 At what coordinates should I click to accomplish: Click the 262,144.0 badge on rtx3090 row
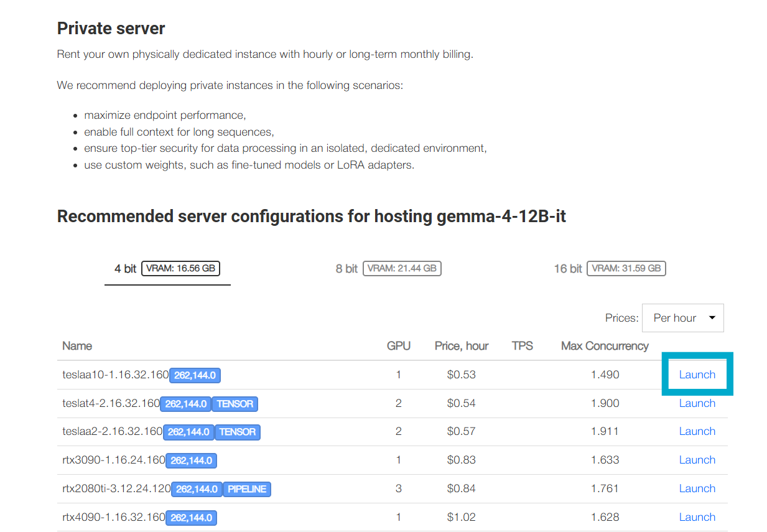coord(192,460)
